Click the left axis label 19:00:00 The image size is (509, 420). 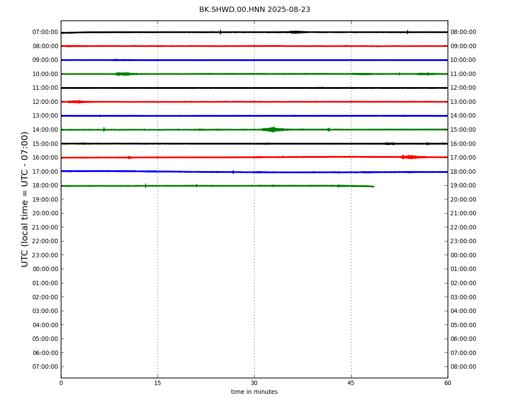point(46,199)
